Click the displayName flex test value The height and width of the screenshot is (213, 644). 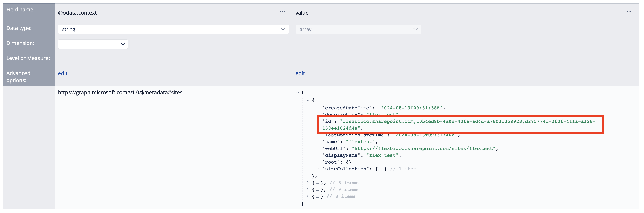pos(382,155)
